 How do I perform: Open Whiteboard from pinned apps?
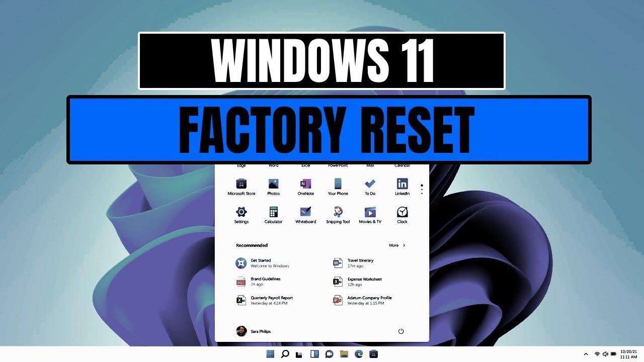point(305,215)
